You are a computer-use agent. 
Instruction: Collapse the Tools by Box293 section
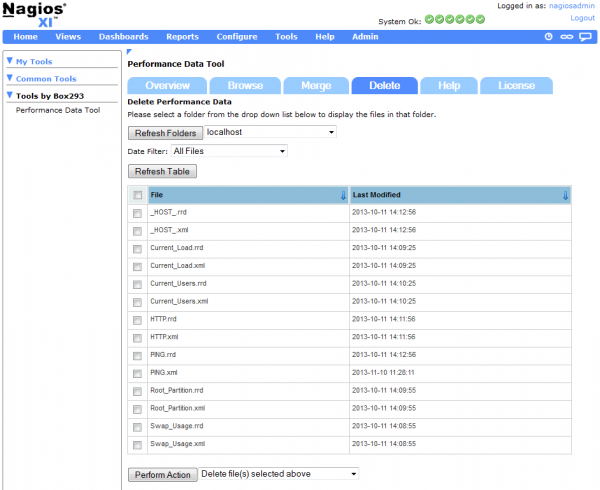tap(11, 96)
